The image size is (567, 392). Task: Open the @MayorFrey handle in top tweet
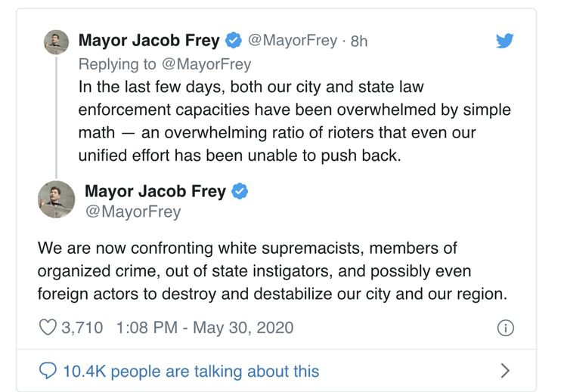[x=292, y=41]
